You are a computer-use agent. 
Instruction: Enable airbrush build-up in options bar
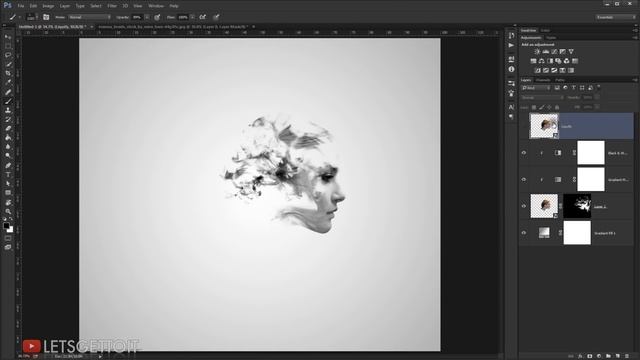pos(202,17)
